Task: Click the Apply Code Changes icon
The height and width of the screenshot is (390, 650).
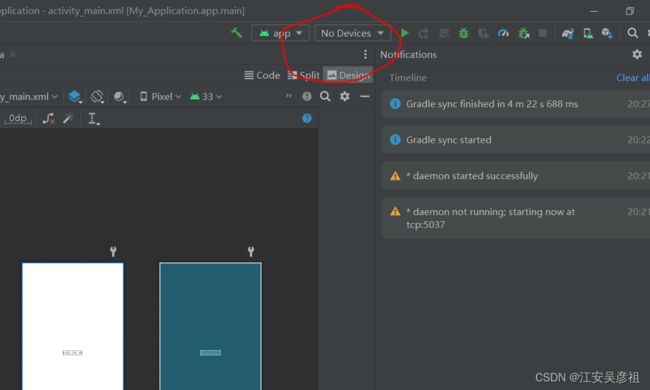Action: point(444,33)
